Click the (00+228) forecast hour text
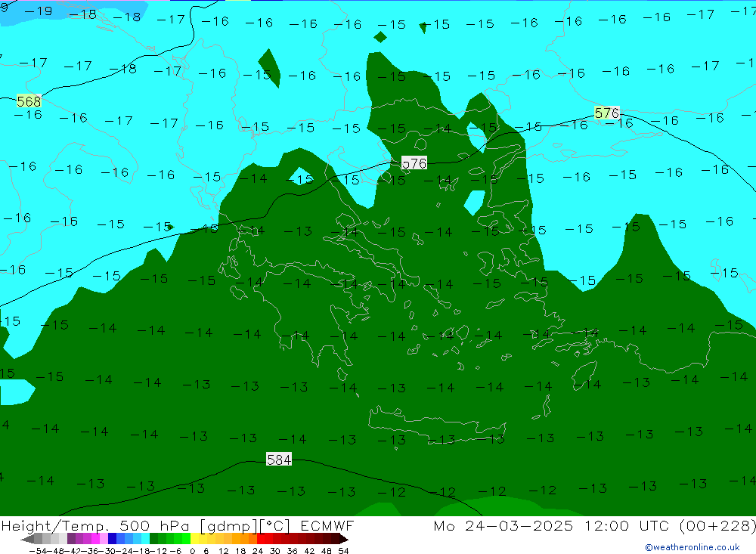Viewport: 756px width, 554px height. click(x=717, y=525)
